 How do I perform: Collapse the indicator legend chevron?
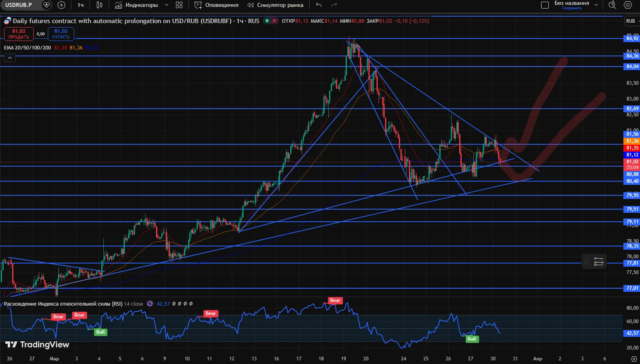(10, 58)
